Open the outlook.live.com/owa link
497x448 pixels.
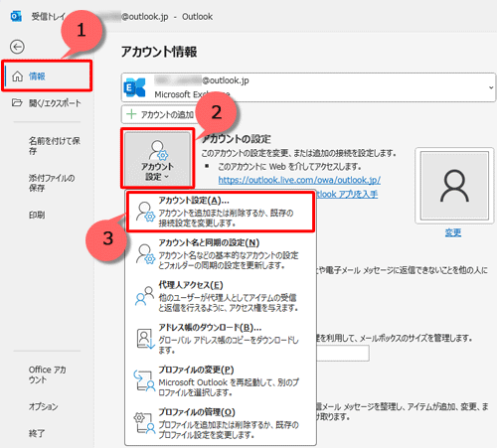(x=299, y=180)
